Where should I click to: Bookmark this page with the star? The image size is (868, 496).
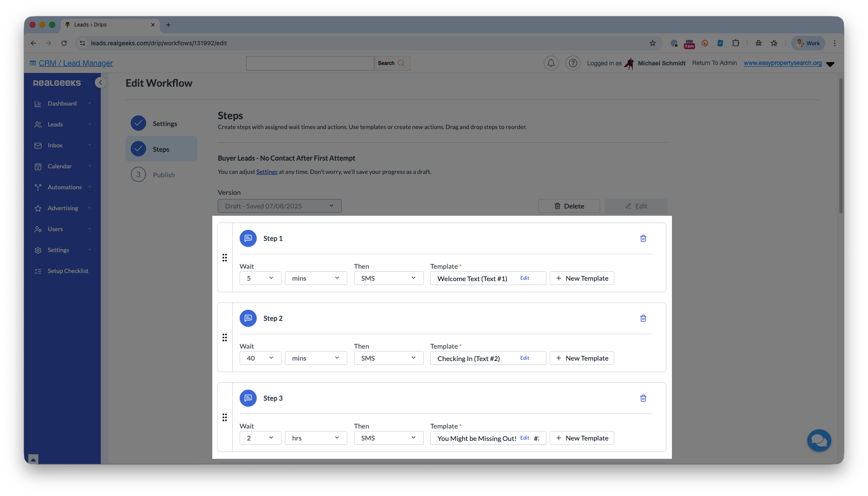coord(652,43)
